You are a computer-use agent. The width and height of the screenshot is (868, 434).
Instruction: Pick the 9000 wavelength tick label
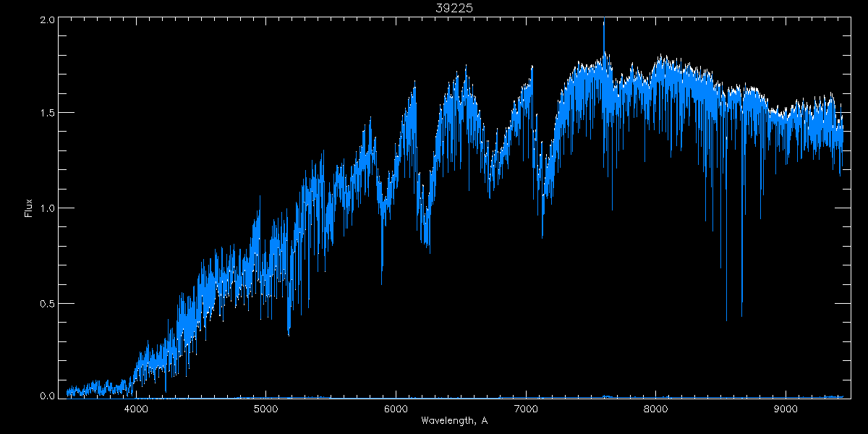786,409
